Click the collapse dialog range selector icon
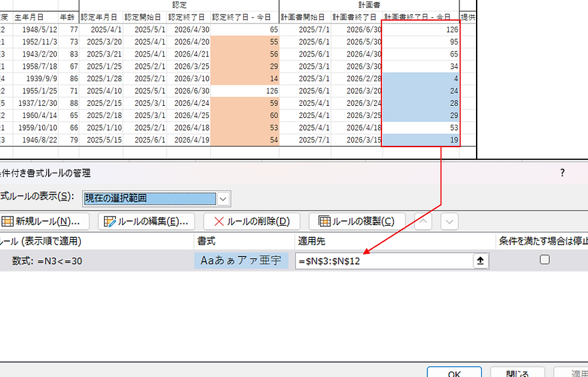This screenshot has width=588, height=377. click(x=479, y=261)
